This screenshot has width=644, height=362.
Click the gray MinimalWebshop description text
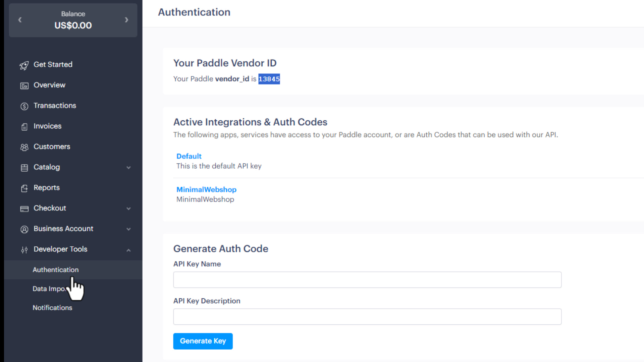[205, 199]
